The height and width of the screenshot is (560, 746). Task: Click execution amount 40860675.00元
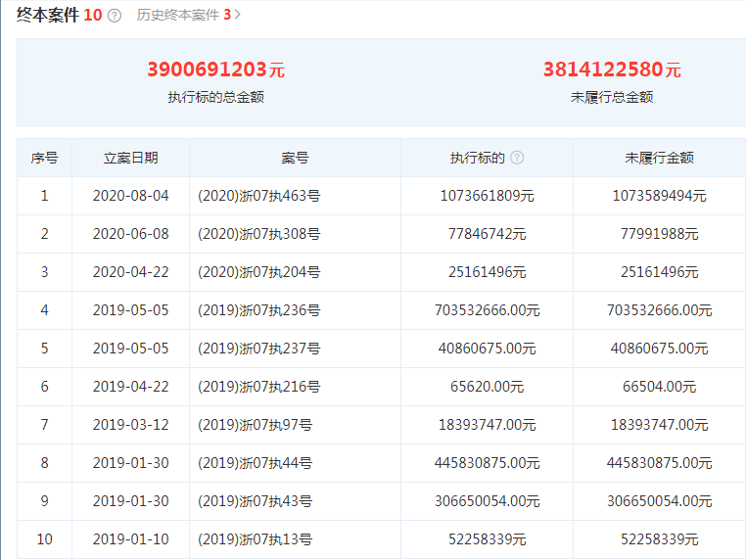488,349
